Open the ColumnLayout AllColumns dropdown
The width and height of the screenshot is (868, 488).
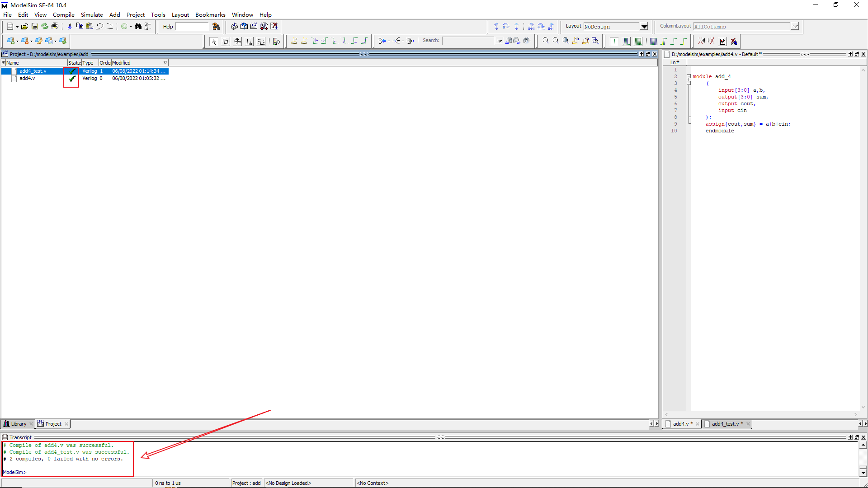coord(795,27)
